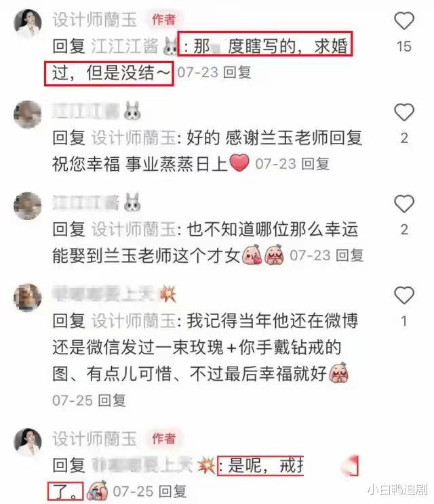Open mentioned 设计师蘭玉 in "我记得当年" reply
Screen dimensions: 434x504
134,321
